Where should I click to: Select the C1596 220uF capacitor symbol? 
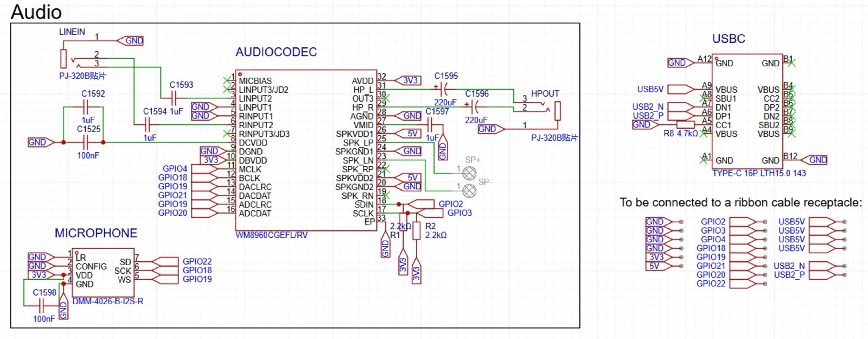pyautogui.click(x=474, y=107)
